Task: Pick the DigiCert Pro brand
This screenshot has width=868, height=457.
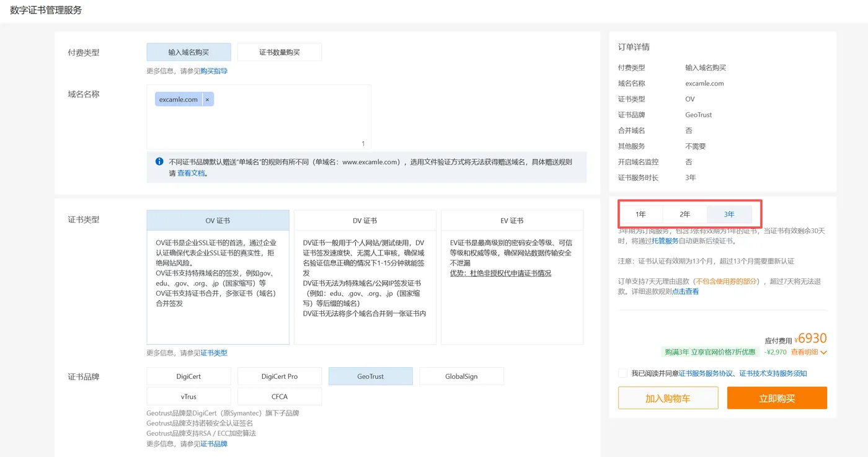Action: [x=280, y=376]
